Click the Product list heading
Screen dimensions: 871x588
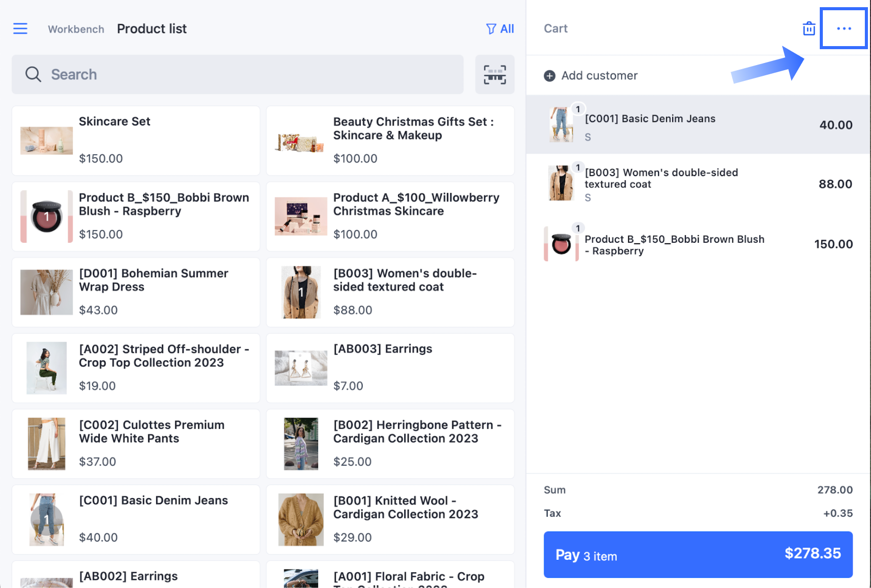click(x=152, y=29)
